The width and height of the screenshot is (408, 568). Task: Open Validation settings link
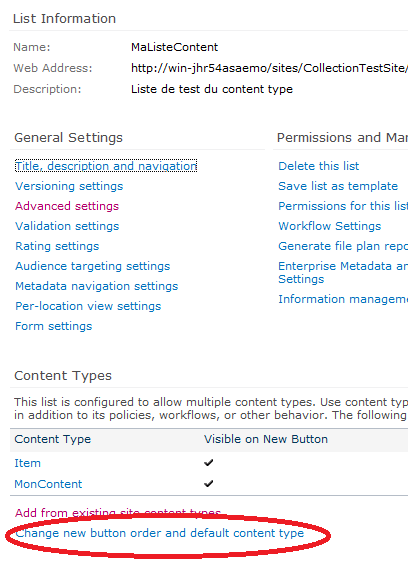[67, 226]
